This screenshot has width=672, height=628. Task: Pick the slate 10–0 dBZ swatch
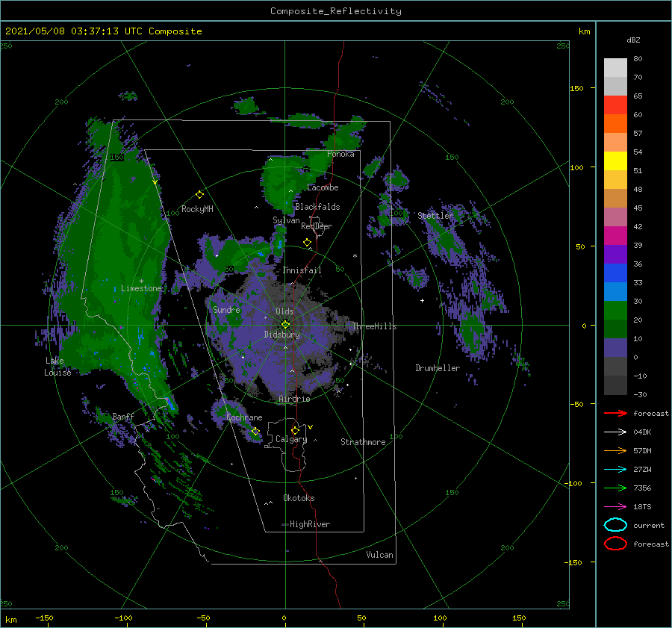point(615,348)
